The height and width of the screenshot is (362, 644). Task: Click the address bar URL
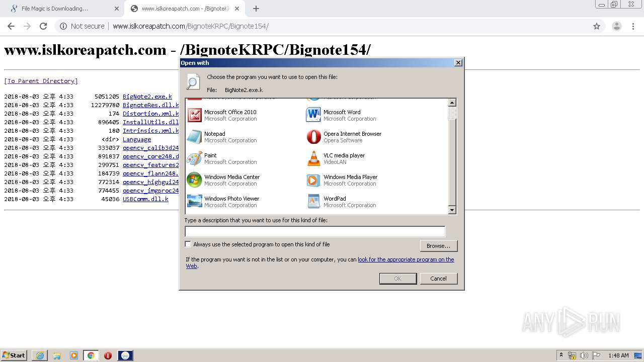pos(191,26)
